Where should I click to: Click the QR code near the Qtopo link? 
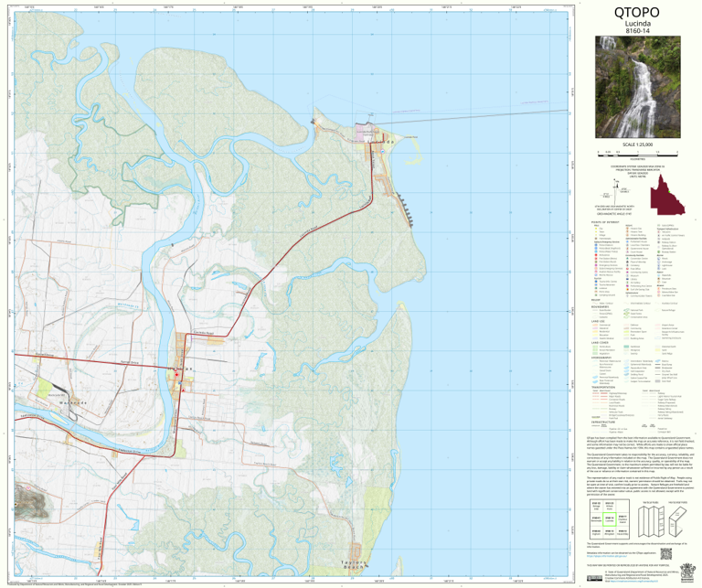tap(666, 554)
